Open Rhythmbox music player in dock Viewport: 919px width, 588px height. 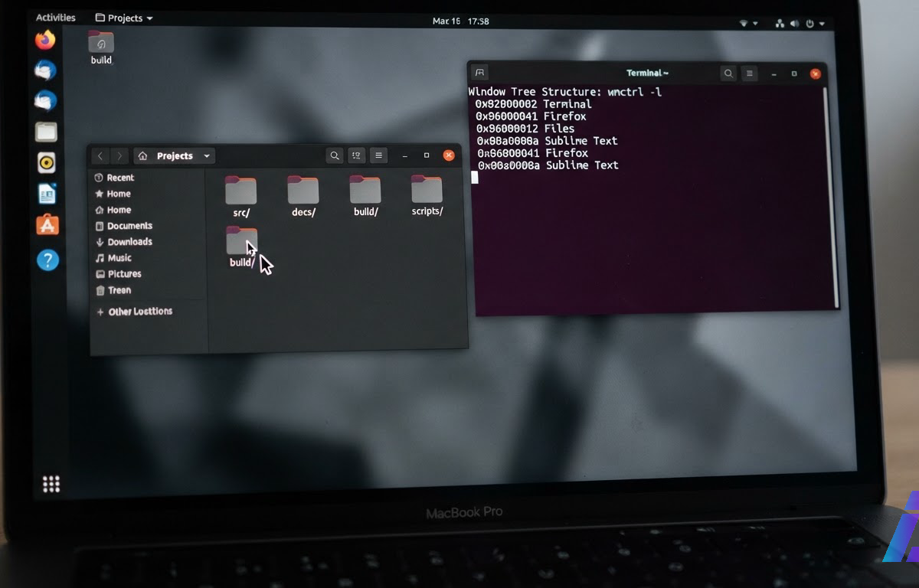tap(46, 162)
